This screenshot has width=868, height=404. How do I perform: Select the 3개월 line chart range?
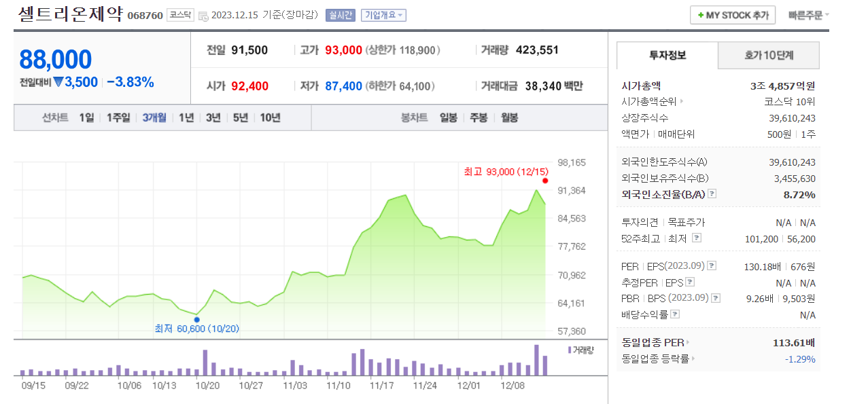(154, 117)
